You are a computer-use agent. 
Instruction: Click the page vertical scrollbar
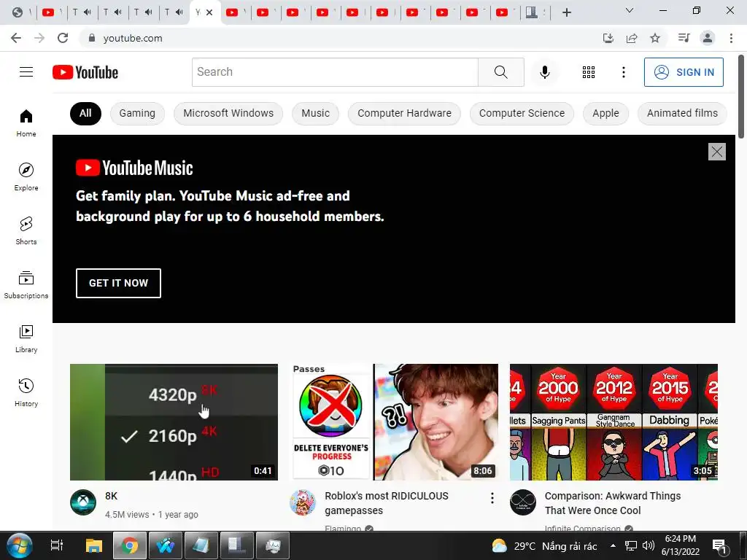coord(742,97)
